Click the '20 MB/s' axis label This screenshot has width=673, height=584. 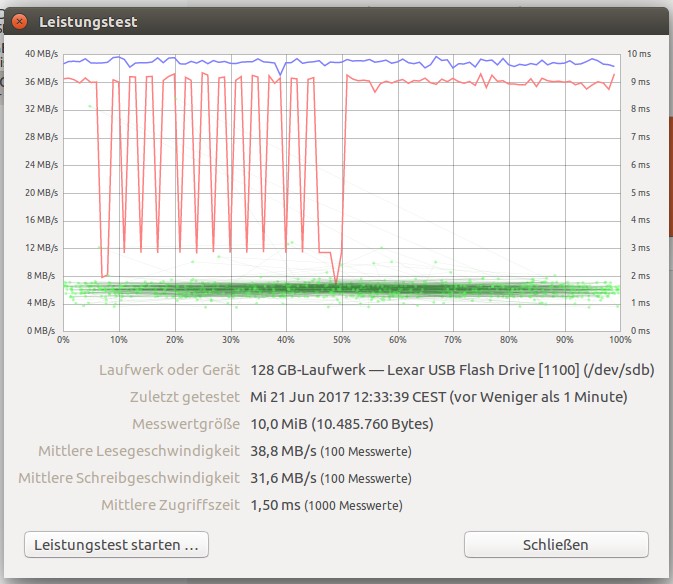tap(41, 192)
